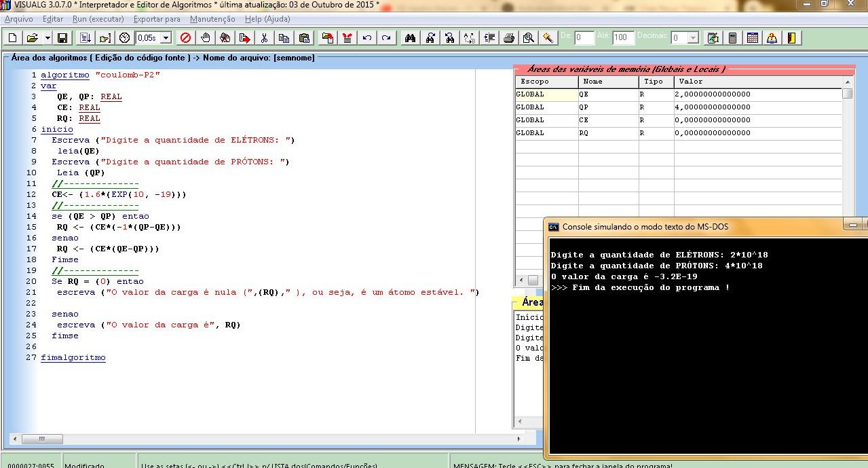Open the Help (Ajuda) menu

click(x=267, y=19)
